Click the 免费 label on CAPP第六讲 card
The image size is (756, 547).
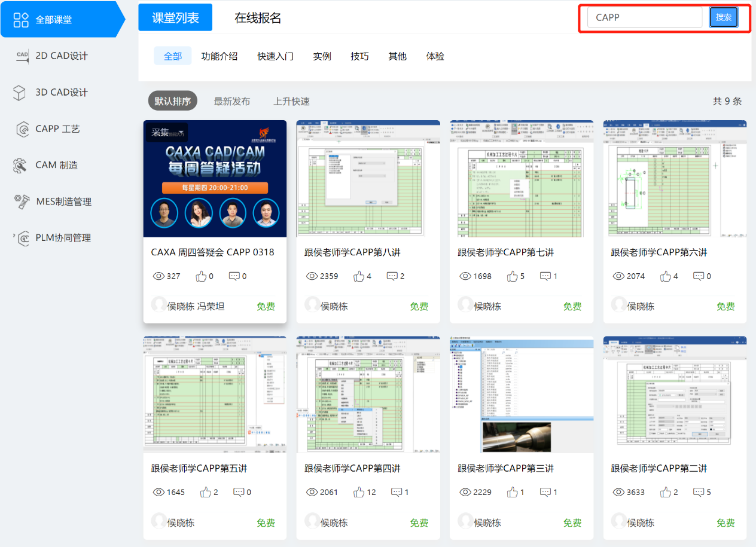tap(725, 307)
